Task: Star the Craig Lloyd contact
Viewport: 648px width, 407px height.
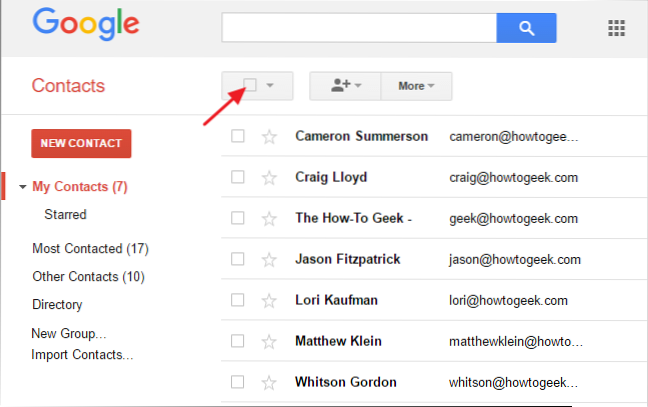Action: click(x=268, y=178)
